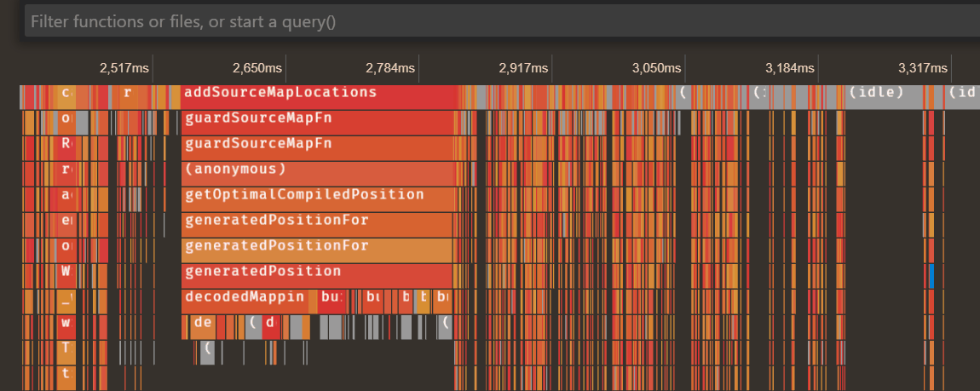Click the 3,317ms time marker

coord(923,68)
